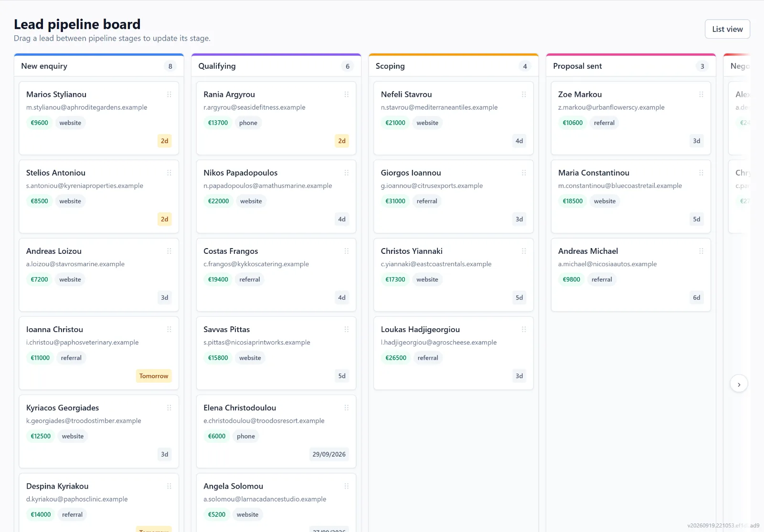Click drag handle on Stelios Antoniou card
Image resolution: width=764 pixels, height=532 pixels.
tap(169, 173)
